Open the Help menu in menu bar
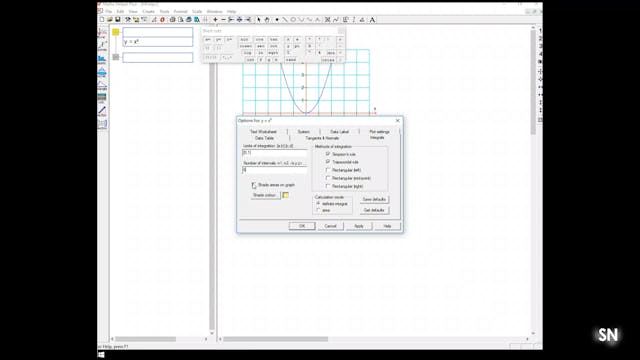 pyautogui.click(x=232, y=11)
